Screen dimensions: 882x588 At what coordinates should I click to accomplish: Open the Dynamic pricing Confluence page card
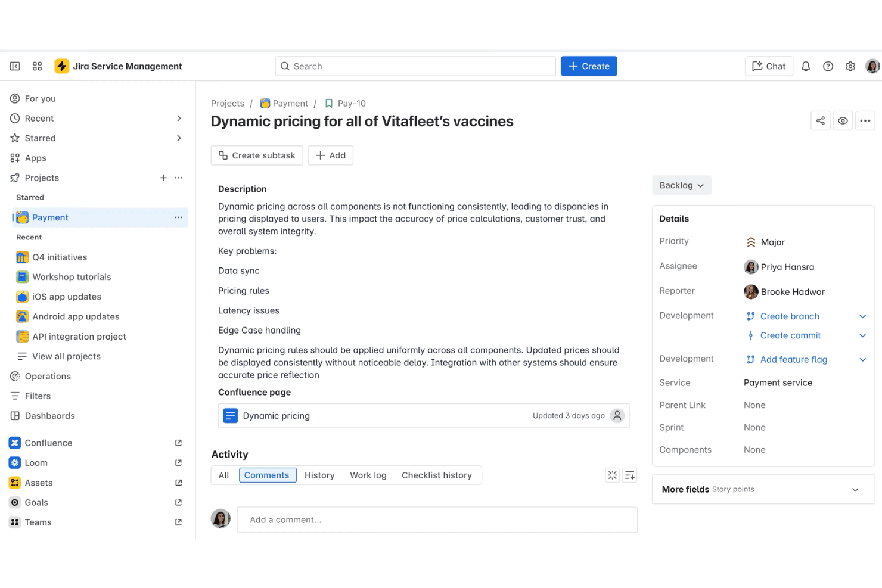coord(424,416)
